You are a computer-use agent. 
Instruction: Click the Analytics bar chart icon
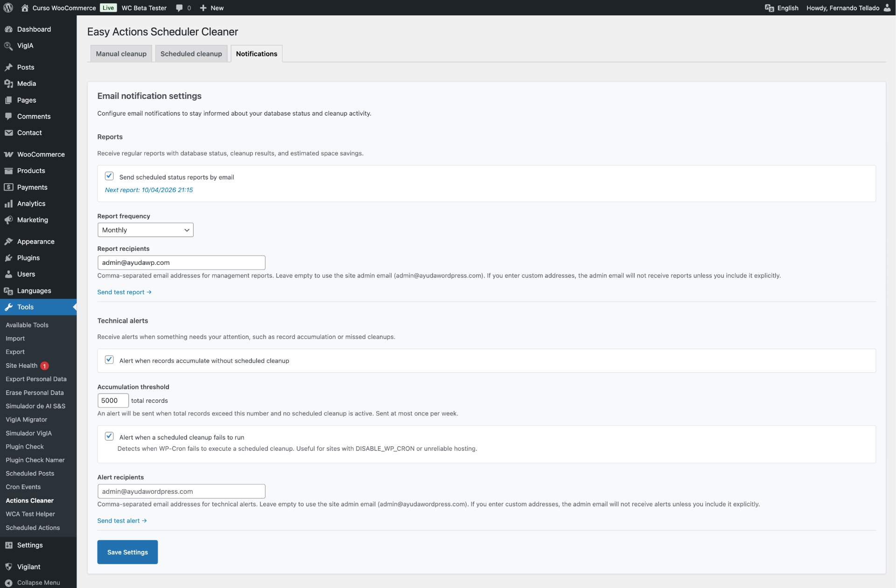pos(8,204)
